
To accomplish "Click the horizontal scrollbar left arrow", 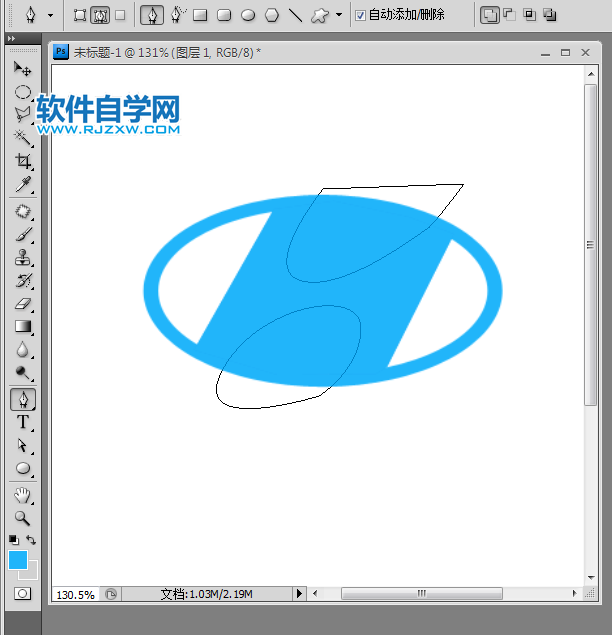I will 315,594.
